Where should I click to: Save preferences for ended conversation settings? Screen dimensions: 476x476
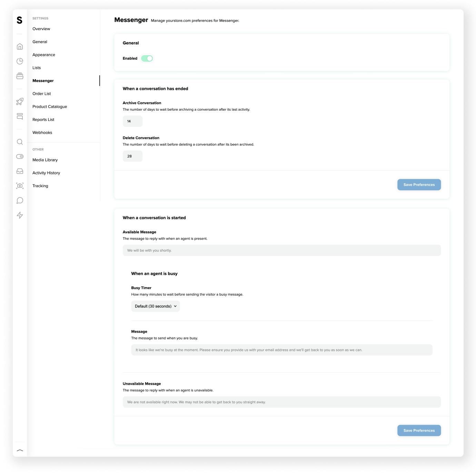pos(419,185)
